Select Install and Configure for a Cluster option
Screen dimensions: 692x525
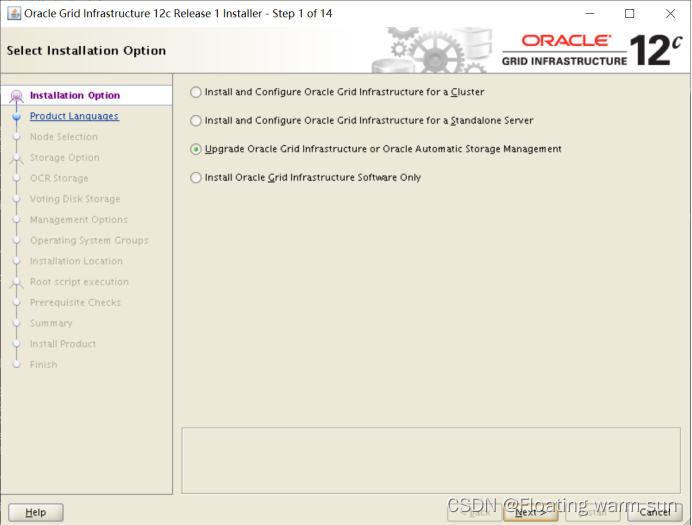(x=337, y=92)
